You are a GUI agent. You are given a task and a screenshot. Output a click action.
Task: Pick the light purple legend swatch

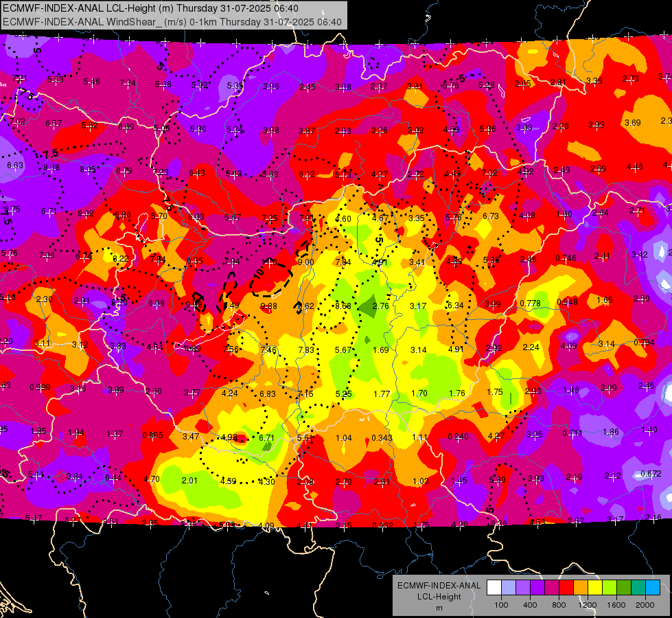click(x=523, y=588)
